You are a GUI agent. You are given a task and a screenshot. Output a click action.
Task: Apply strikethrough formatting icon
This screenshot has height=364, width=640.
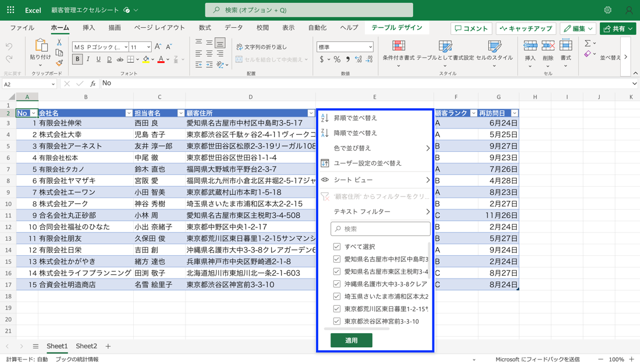120,59
